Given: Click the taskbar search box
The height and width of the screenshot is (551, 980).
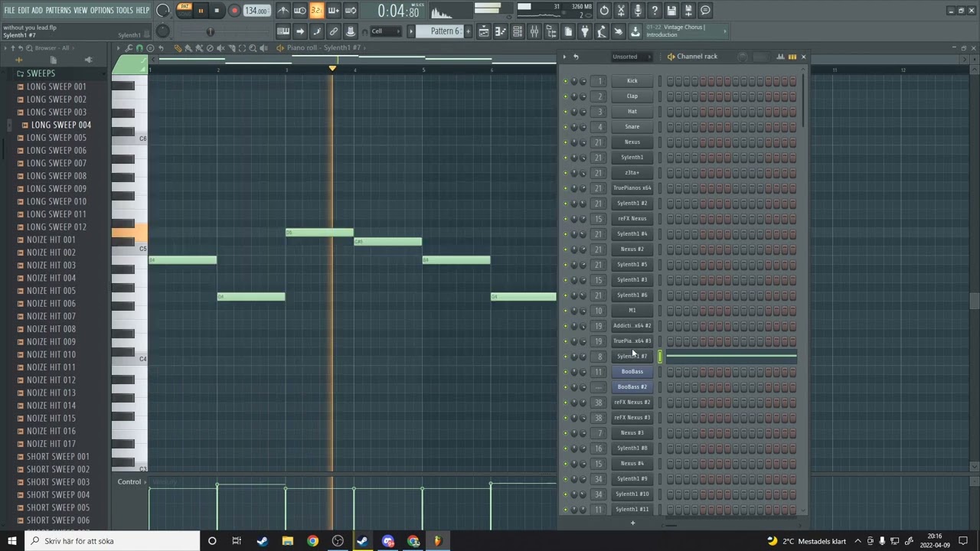Looking at the screenshot, I should click(113, 541).
